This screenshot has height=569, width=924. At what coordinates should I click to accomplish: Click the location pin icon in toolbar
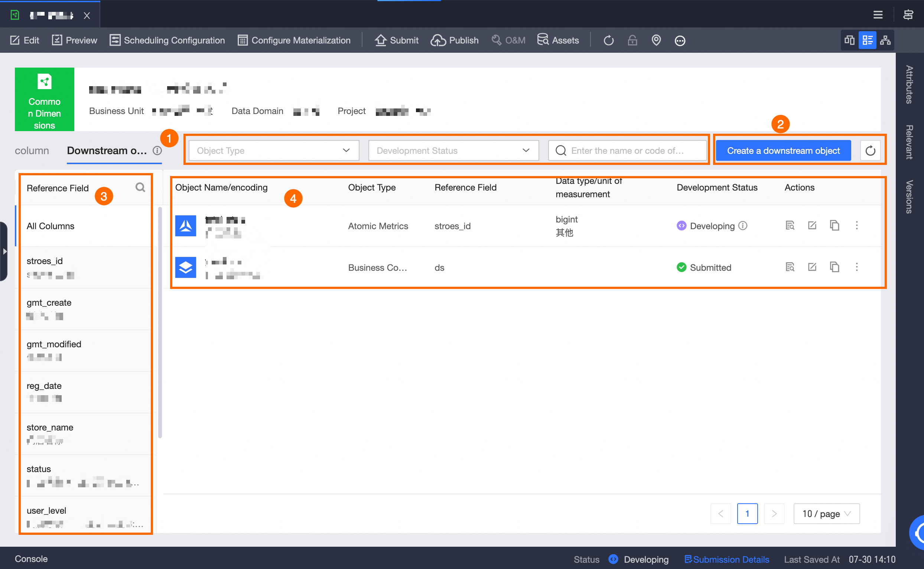(x=656, y=40)
